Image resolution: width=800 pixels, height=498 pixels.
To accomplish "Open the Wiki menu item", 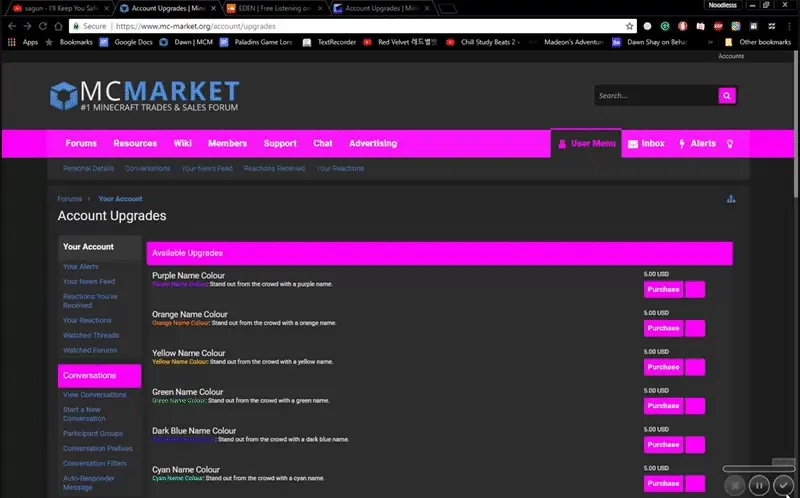I will pos(182,143).
